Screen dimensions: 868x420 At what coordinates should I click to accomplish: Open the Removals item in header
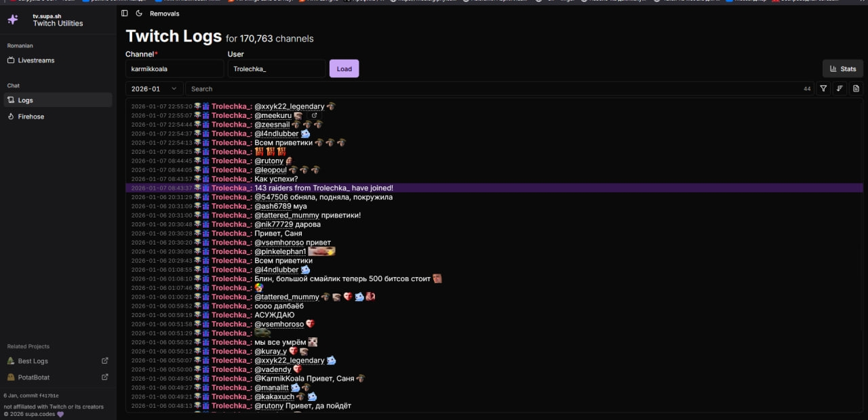[x=165, y=14]
